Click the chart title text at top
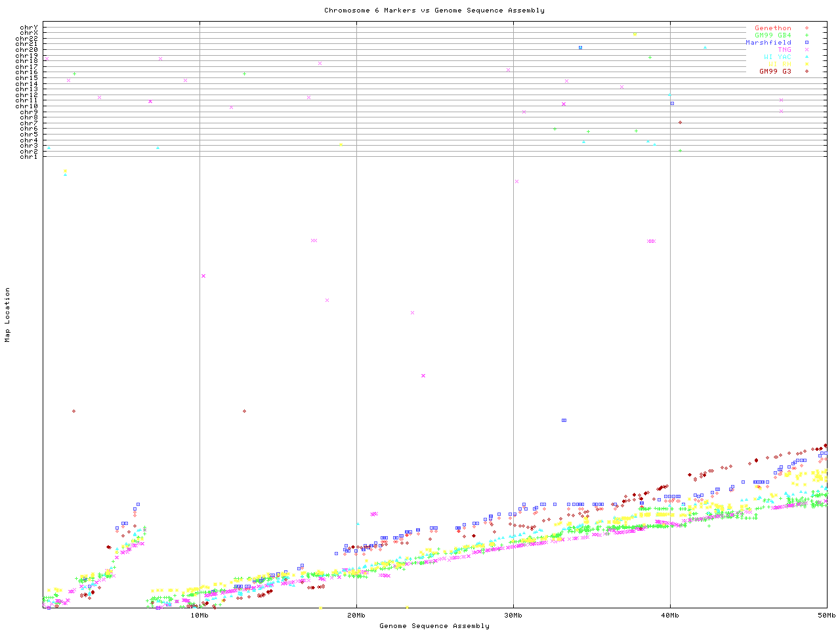The height and width of the screenshot is (630, 840). tap(434, 10)
